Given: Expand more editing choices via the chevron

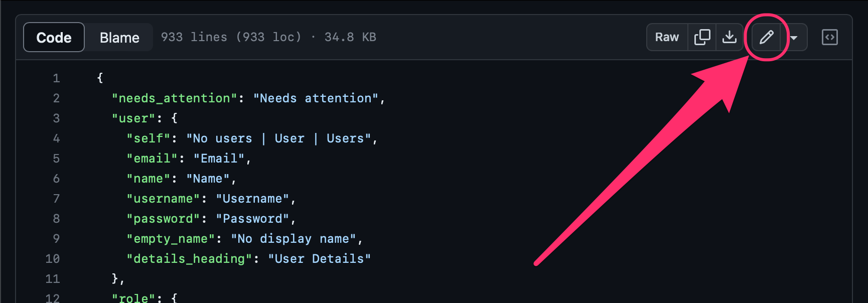Looking at the screenshot, I should (x=794, y=37).
